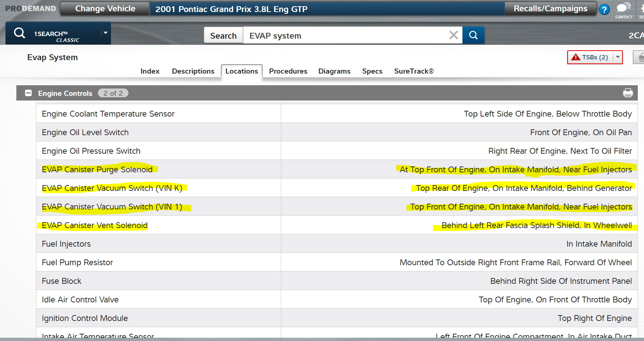The height and width of the screenshot is (341, 644).
Task: Select Ignition Control Module
Action: point(85,318)
